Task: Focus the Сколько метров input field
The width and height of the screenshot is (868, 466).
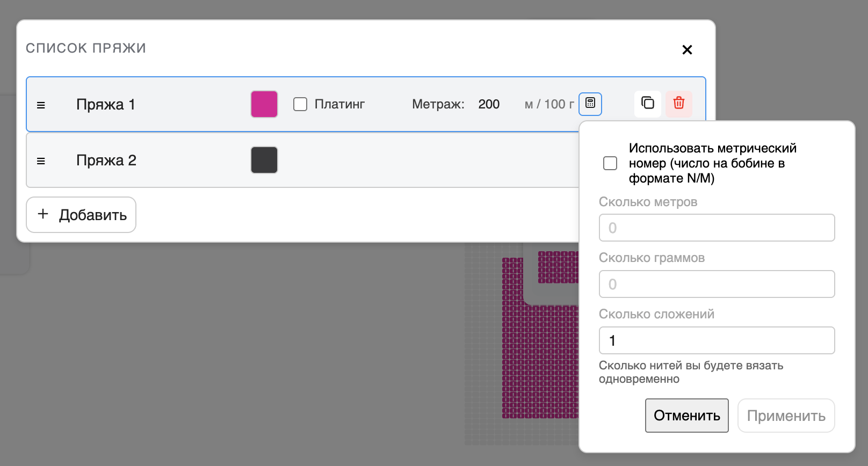Action: (x=717, y=228)
